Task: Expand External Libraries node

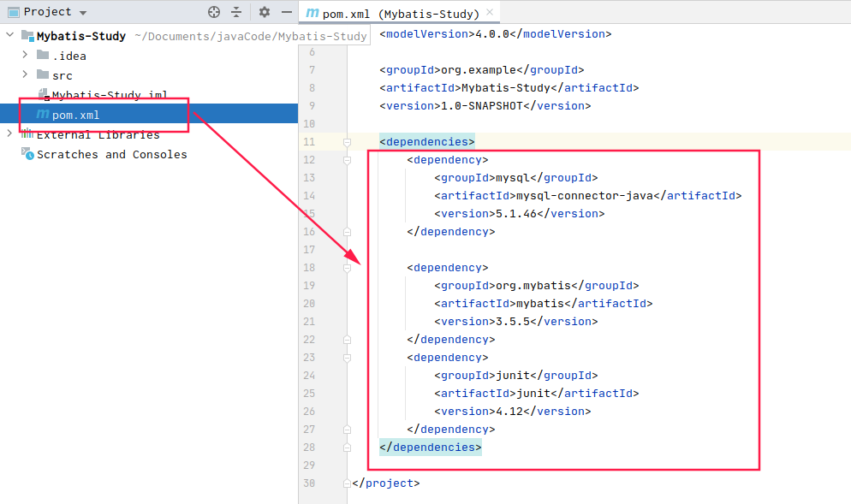Action: (9, 133)
